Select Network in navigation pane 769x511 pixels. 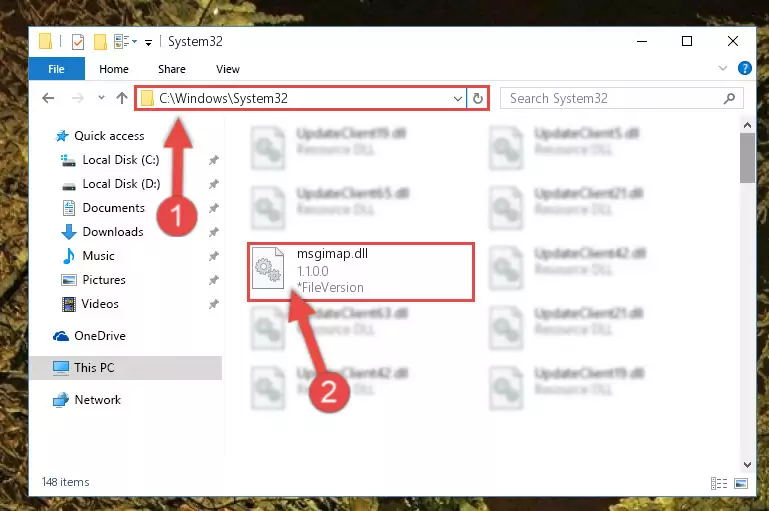tap(97, 400)
